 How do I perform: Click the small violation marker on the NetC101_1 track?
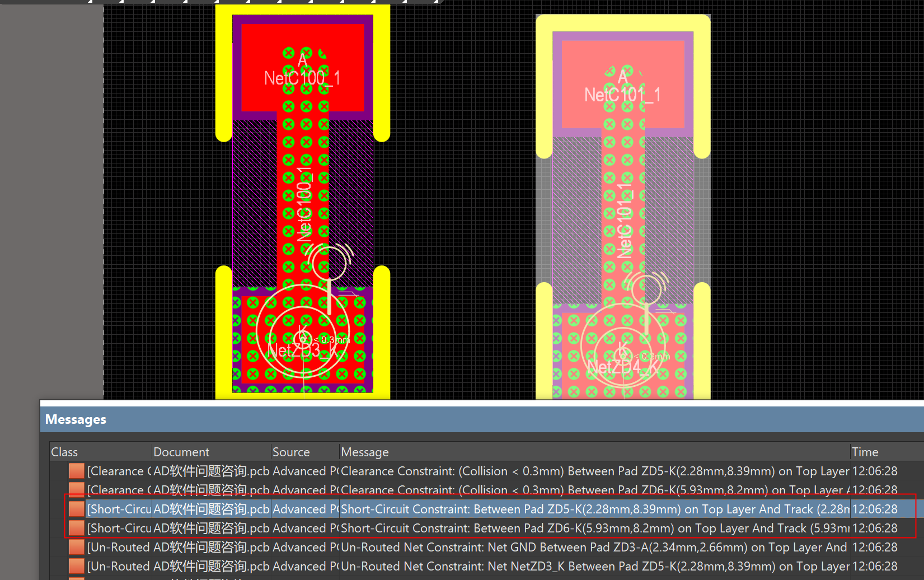click(x=647, y=288)
